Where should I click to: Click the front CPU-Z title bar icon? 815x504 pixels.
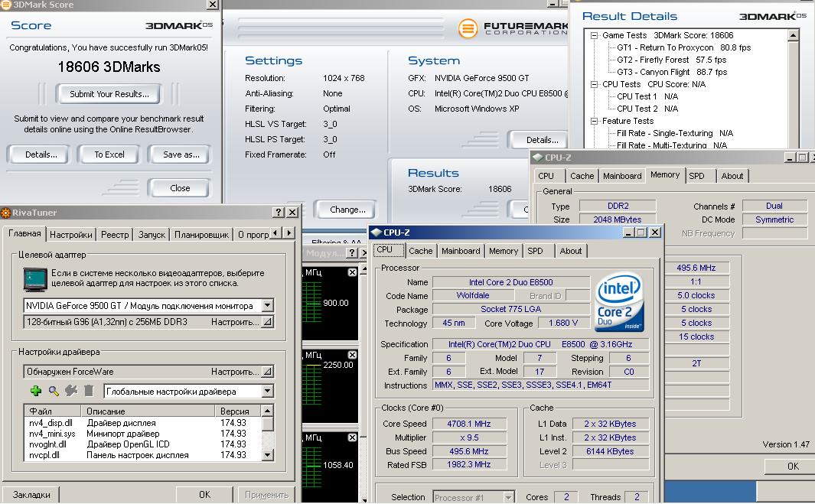377,232
